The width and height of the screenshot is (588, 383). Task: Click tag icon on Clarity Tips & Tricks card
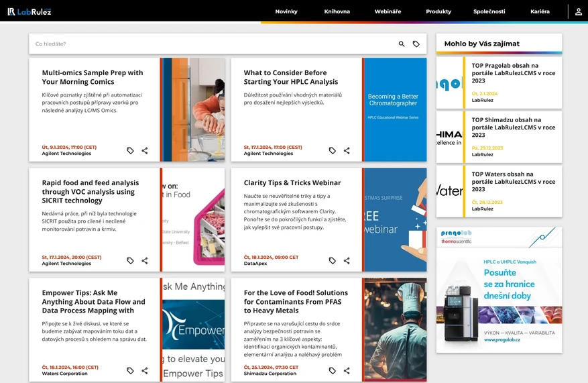(333, 260)
